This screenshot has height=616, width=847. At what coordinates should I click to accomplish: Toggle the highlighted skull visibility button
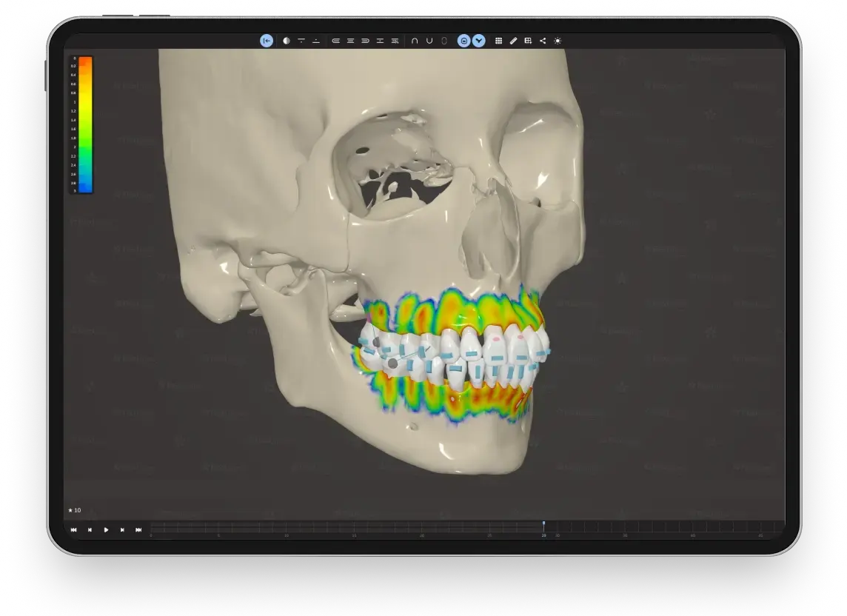coord(464,41)
